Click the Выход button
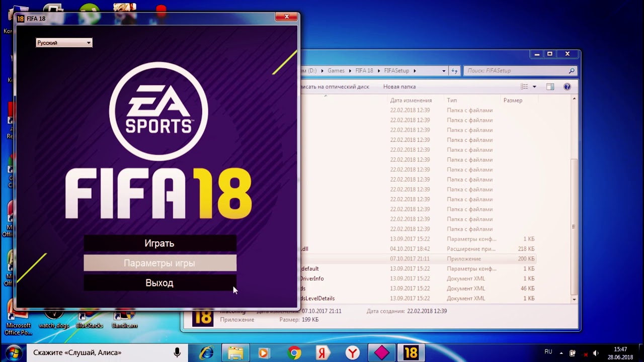This screenshot has height=362, width=644. [160, 283]
